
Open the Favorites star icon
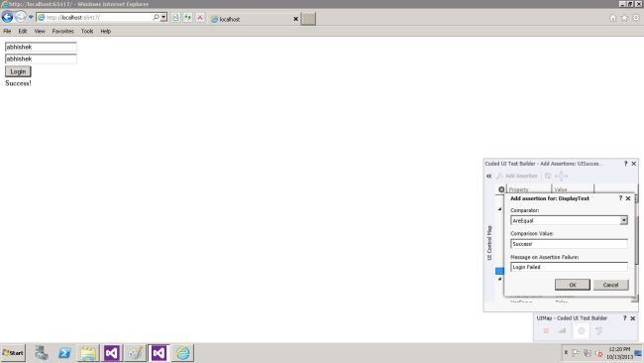click(624, 18)
